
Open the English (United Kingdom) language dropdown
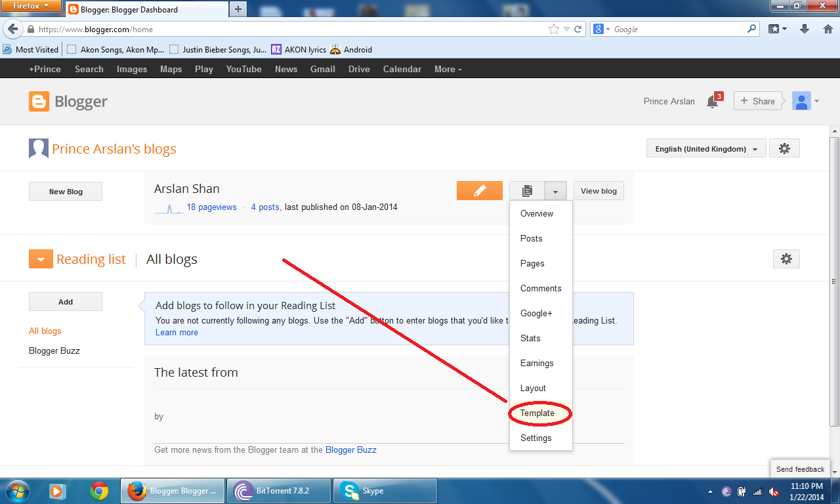[706, 149]
